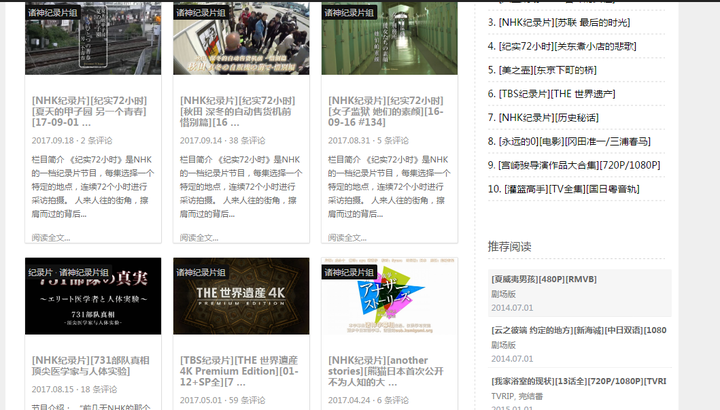
Task: Click 18 条评论 under 731部队 post
Action: 99,389
